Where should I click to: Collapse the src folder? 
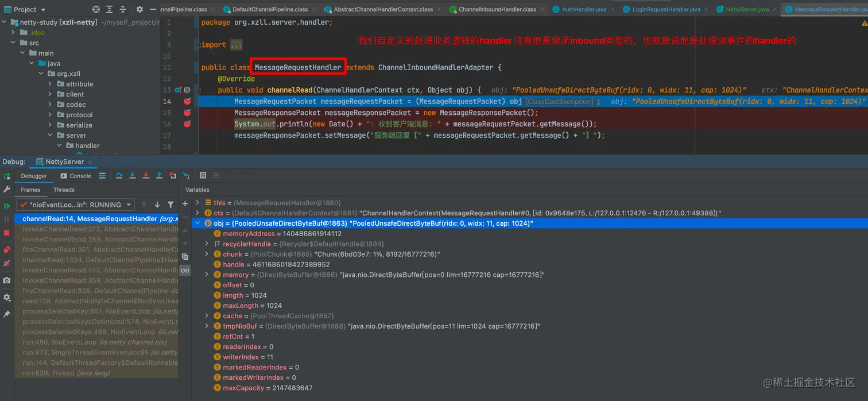tap(13, 43)
